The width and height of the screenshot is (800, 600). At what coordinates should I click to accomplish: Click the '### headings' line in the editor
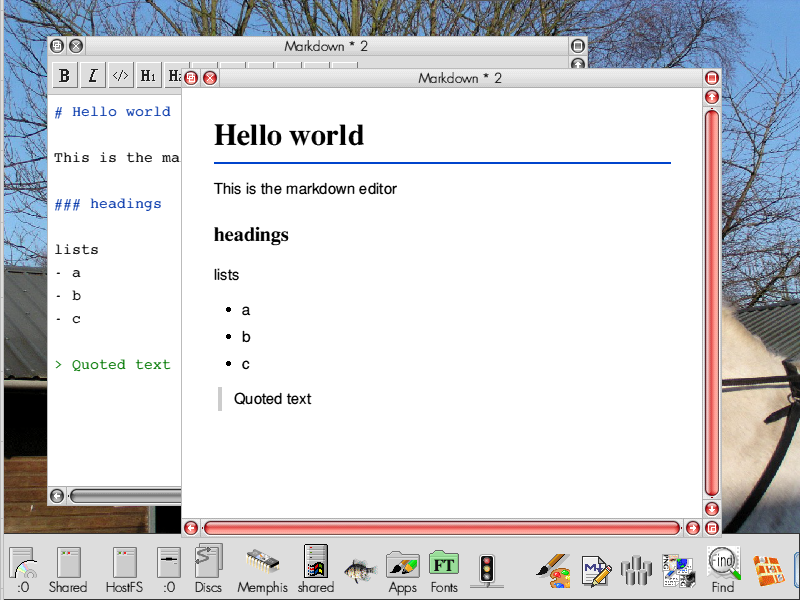108,204
